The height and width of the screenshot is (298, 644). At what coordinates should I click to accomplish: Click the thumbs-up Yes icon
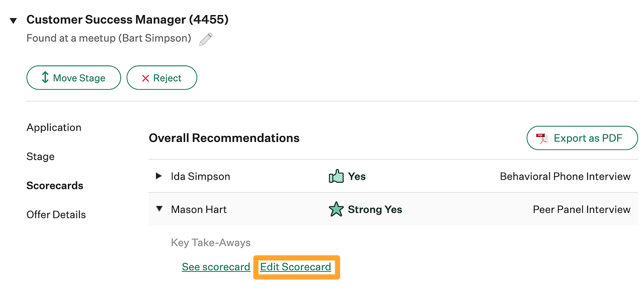pos(336,176)
